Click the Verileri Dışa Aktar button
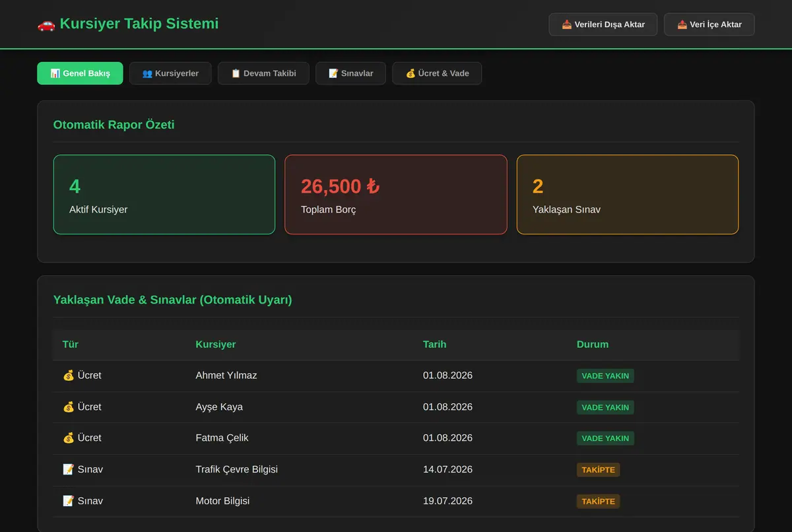 click(x=603, y=24)
